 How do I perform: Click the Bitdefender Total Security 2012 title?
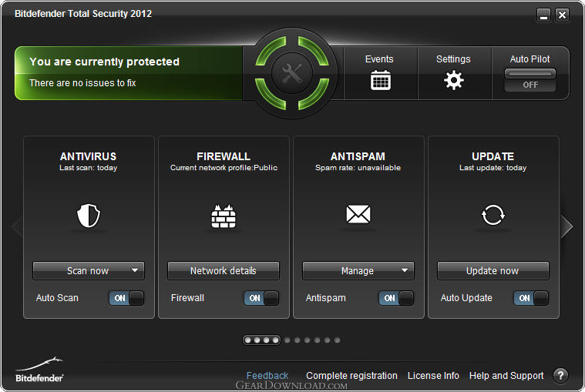pyautogui.click(x=83, y=14)
